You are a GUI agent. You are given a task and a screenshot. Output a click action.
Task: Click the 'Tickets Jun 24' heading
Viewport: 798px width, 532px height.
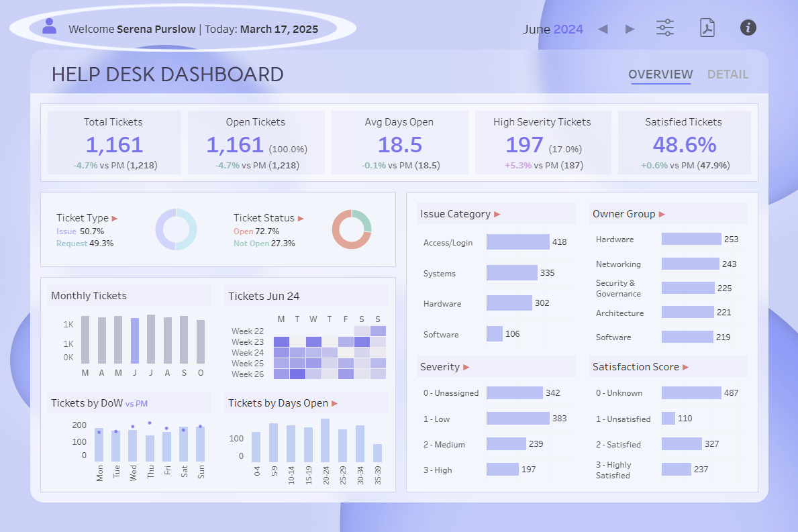pos(264,296)
